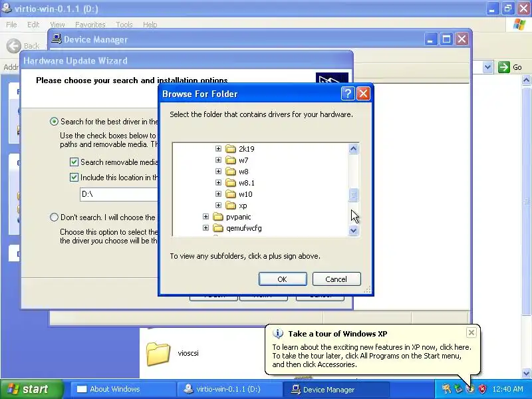This screenshot has width=532, height=399.
Task: Expand the pvpanic folder node
Action: coord(205,217)
